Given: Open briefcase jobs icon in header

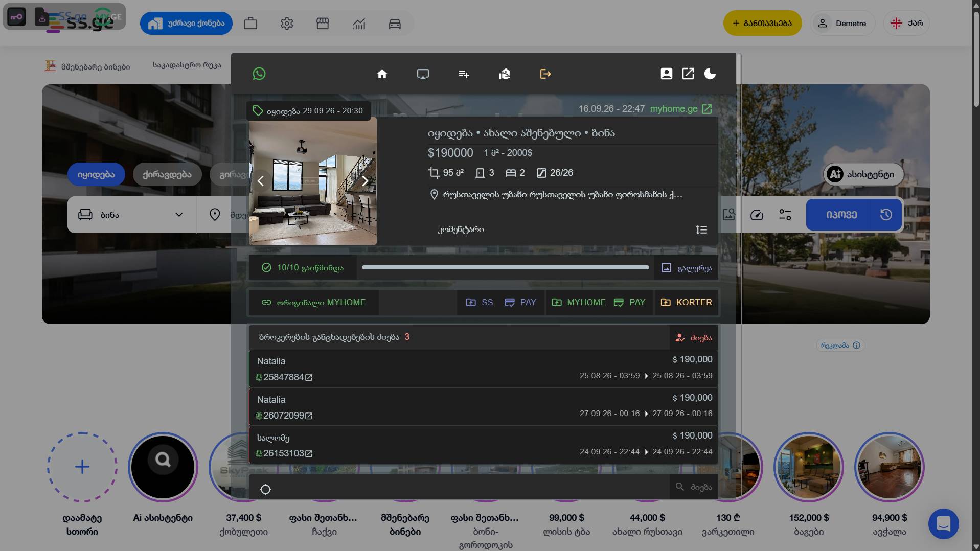Looking at the screenshot, I should pyautogui.click(x=250, y=24).
